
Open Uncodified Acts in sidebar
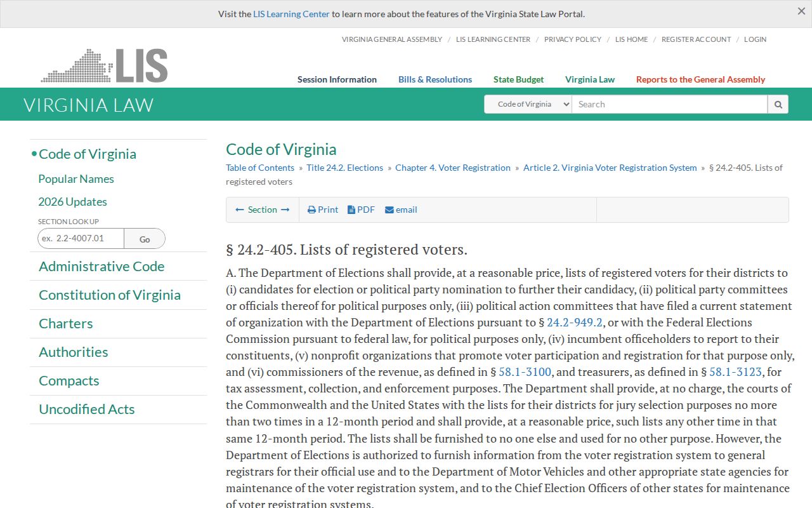click(x=87, y=409)
